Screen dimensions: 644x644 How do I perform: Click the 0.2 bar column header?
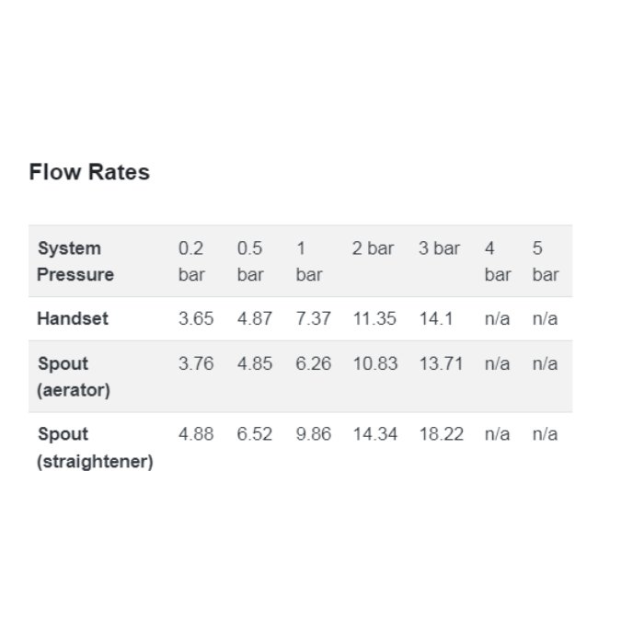pos(191,261)
